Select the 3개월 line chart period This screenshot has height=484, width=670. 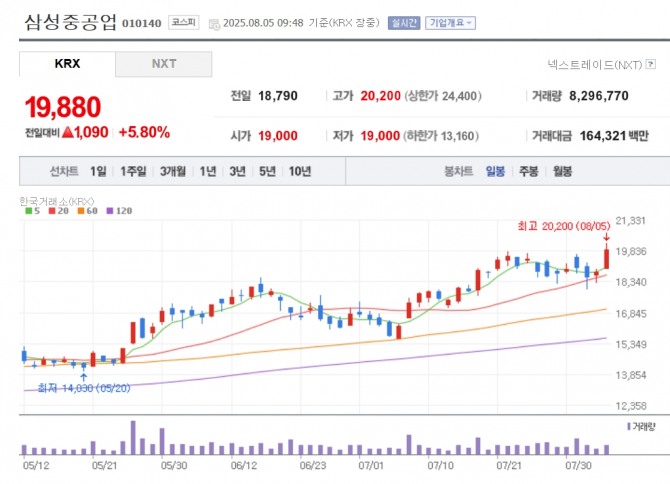click(x=173, y=171)
